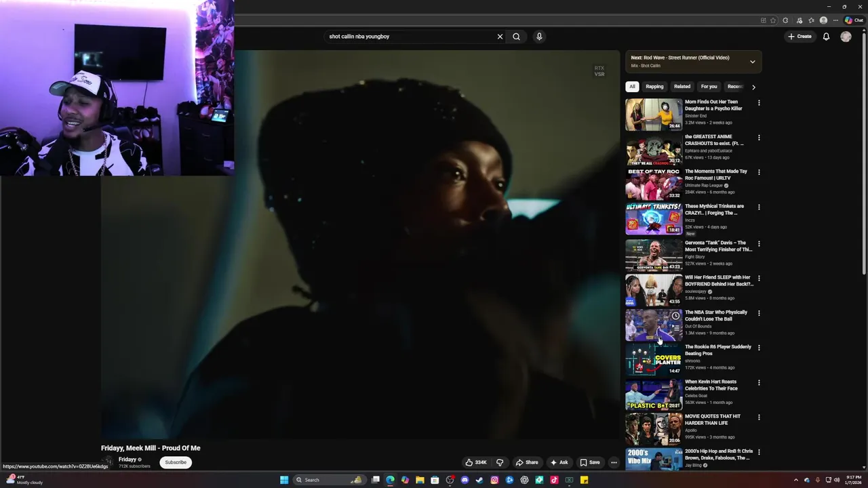Select the Recently uploaded filter chip
The image size is (868, 488).
coord(735,87)
